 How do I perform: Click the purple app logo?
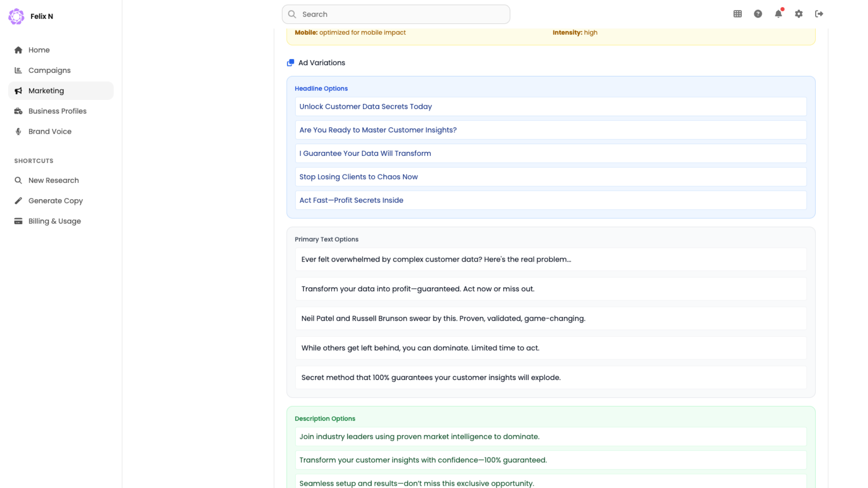click(16, 16)
